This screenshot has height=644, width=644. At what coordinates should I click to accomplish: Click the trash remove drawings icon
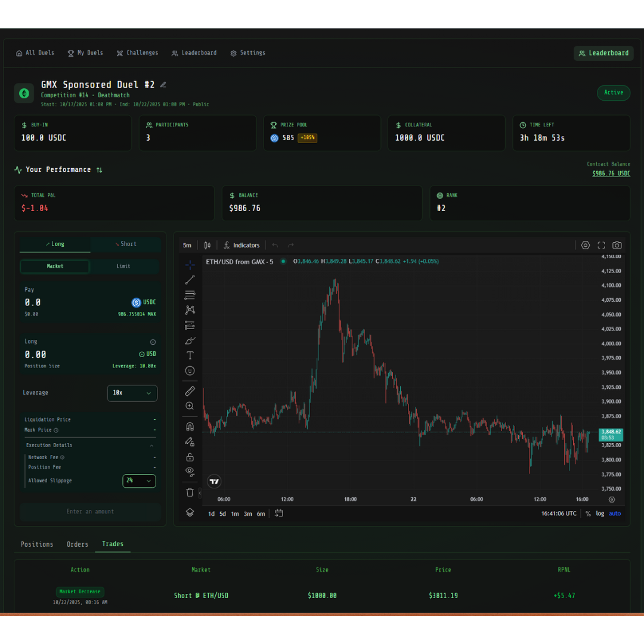tap(190, 493)
